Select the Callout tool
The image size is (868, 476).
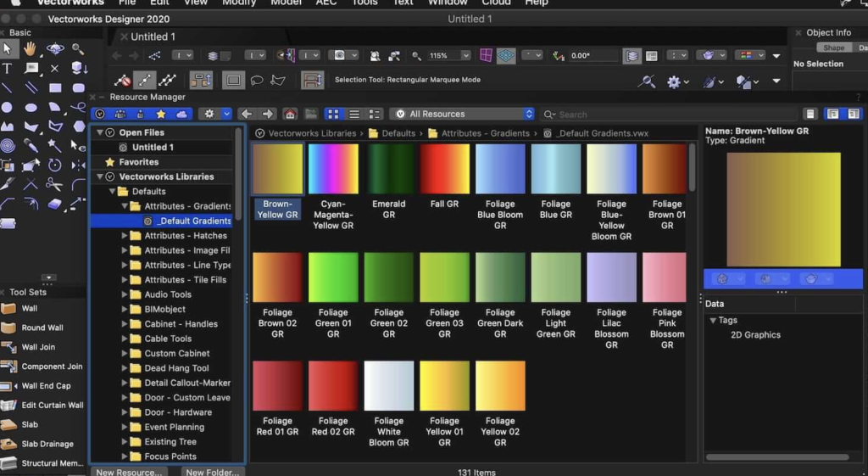point(31,69)
